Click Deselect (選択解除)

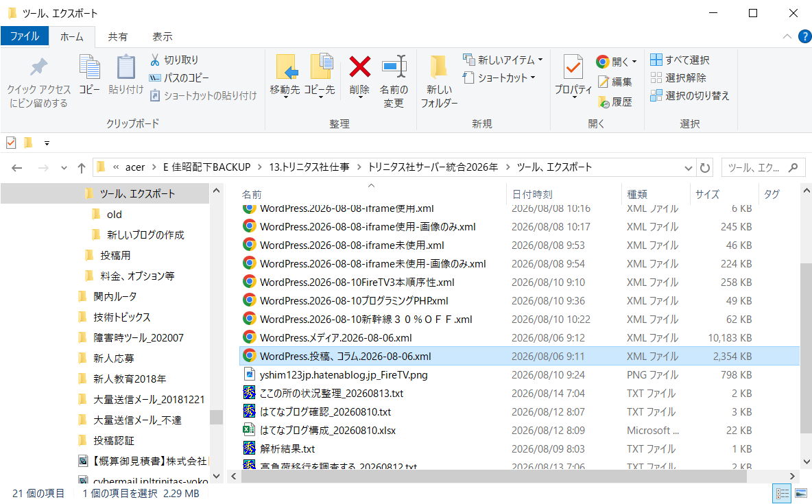tap(678, 77)
